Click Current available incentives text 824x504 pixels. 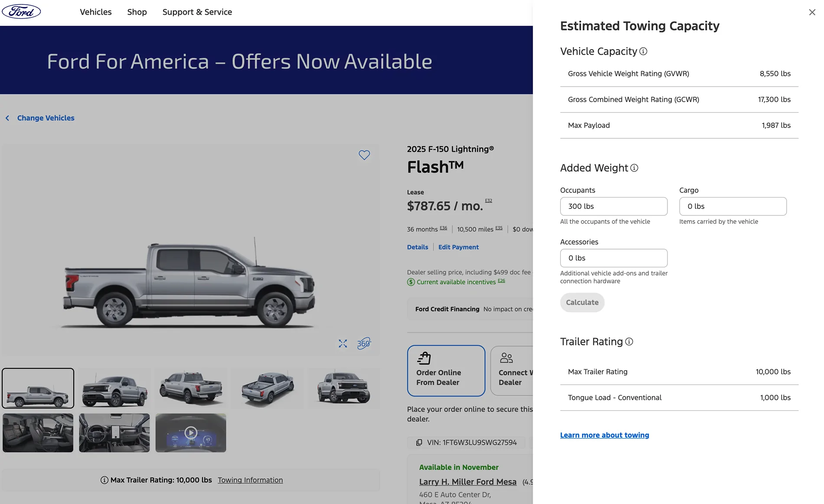coord(456,282)
